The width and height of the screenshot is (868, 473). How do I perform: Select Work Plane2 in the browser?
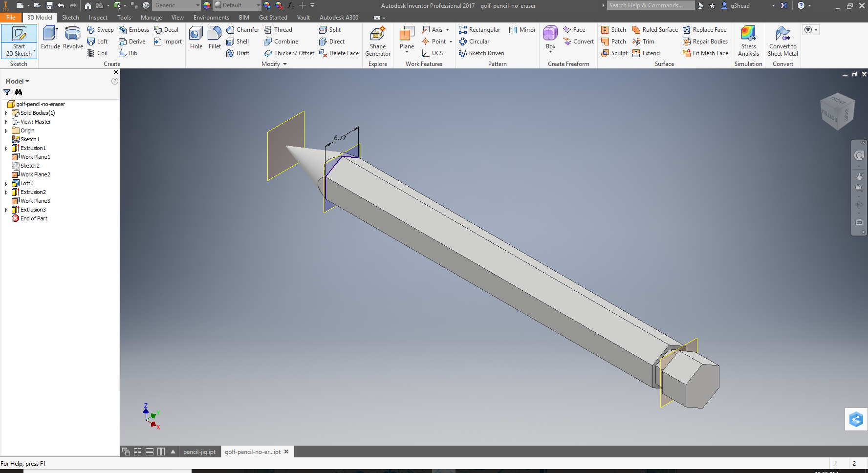click(x=35, y=174)
